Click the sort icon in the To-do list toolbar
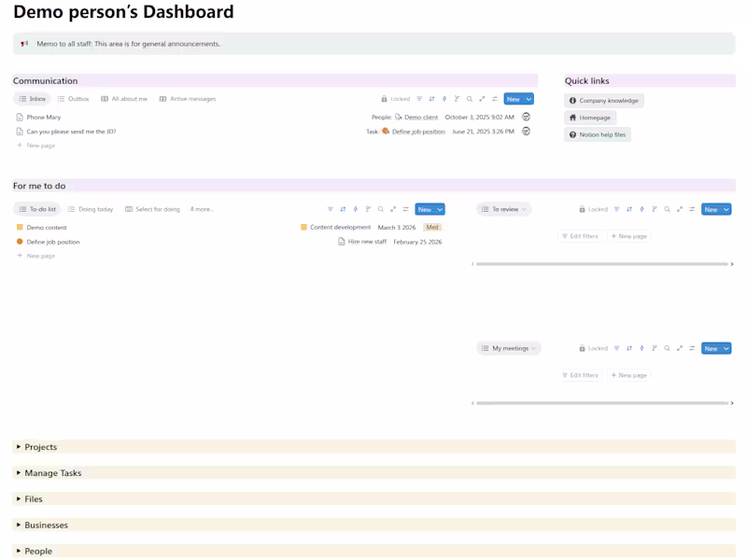The image size is (747, 560). click(343, 209)
